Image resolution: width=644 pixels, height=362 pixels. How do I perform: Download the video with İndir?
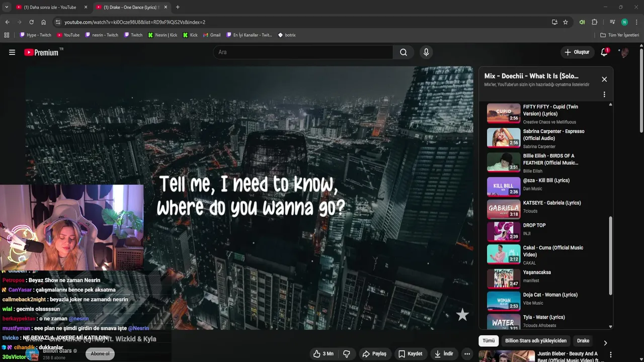tap(444, 354)
